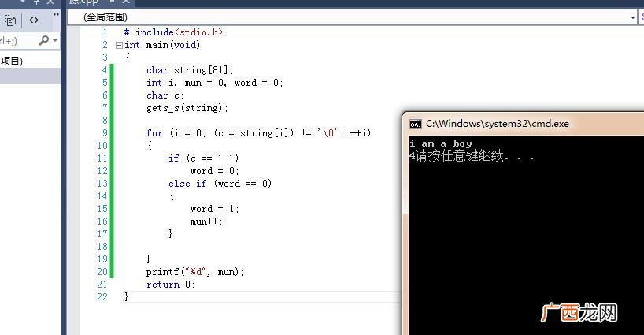Click the (全局范围) scope combo box text
The image size is (644, 335).
point(105,17)
